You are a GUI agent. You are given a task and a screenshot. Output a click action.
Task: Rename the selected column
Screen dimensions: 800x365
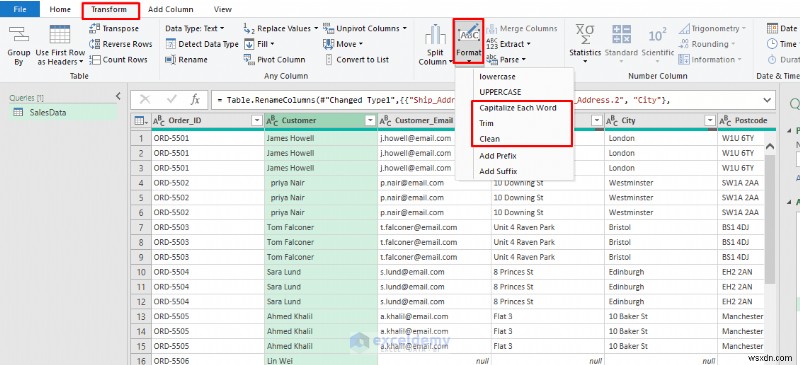coord(186,59)
